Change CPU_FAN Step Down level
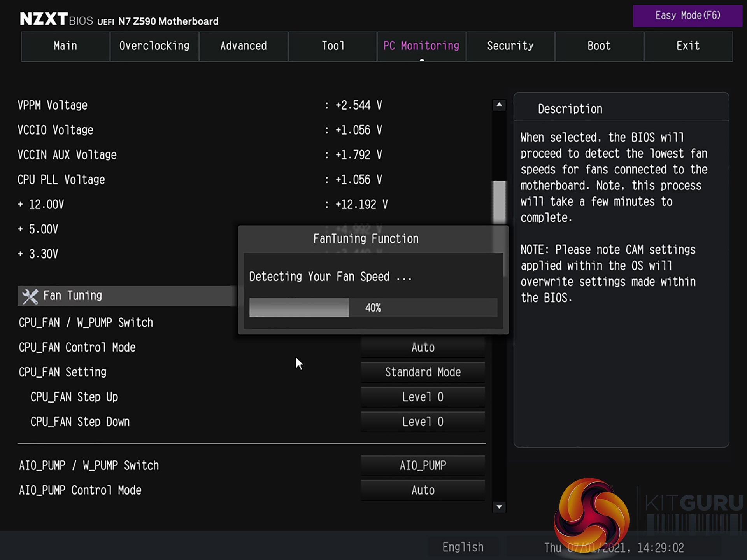 tap(423, 422)
